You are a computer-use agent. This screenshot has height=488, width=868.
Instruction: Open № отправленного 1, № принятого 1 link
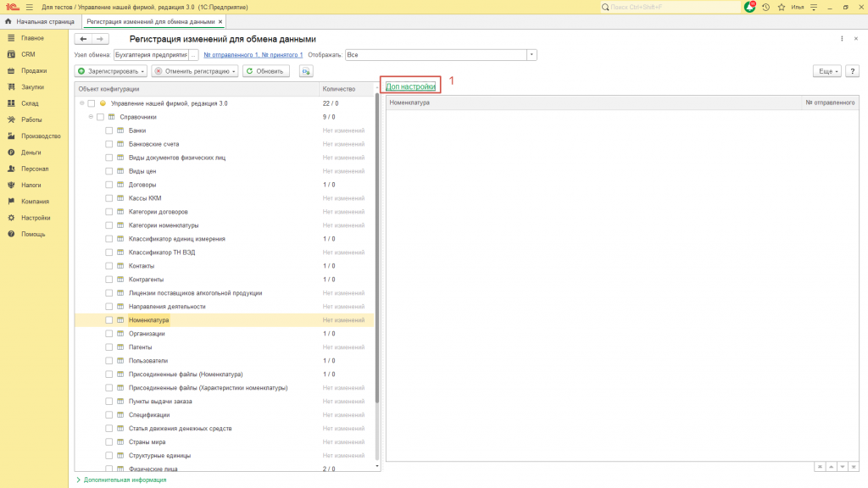click(x=253, y=55)
